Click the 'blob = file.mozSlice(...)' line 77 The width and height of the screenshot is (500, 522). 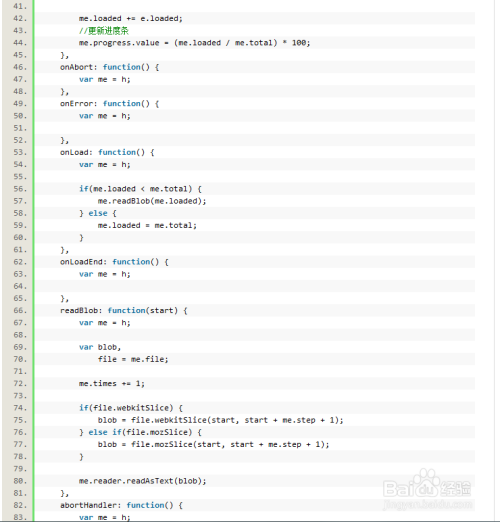coord(213,444)
